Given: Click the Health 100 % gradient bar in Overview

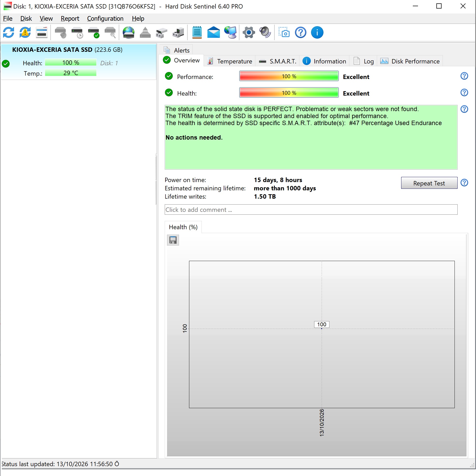Looking at the screenshot, I should pyautogui.click(x=289, y=93).
